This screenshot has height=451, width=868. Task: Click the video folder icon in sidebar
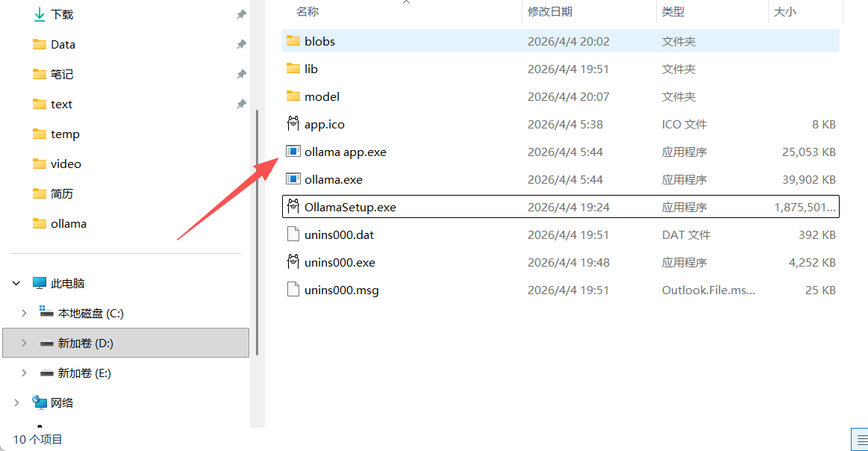tap(40, 164)
